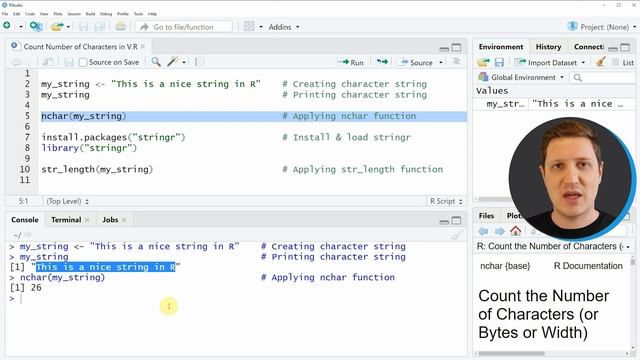Image resolution: width=640 pixels, height=360 pixels.
Task: Click the New File green plus icon
Action: click(x=7, y=26)
